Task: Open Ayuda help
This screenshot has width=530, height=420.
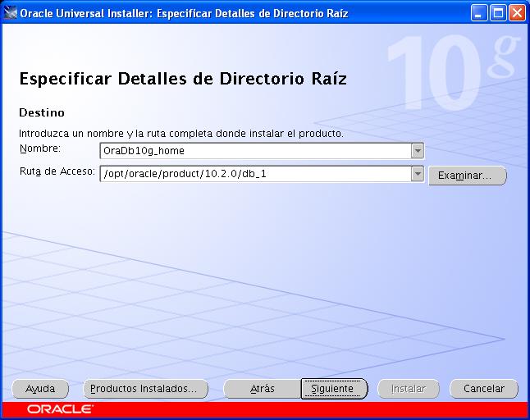Action: point(40,389)
